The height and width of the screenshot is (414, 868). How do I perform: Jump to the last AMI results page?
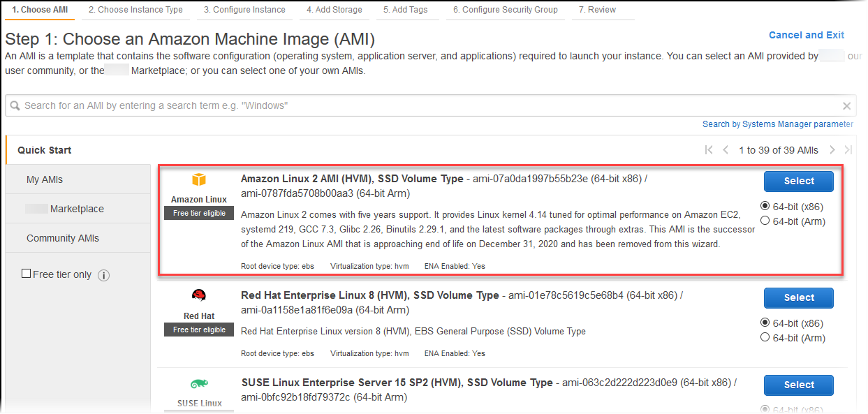(x=848, y=149)
